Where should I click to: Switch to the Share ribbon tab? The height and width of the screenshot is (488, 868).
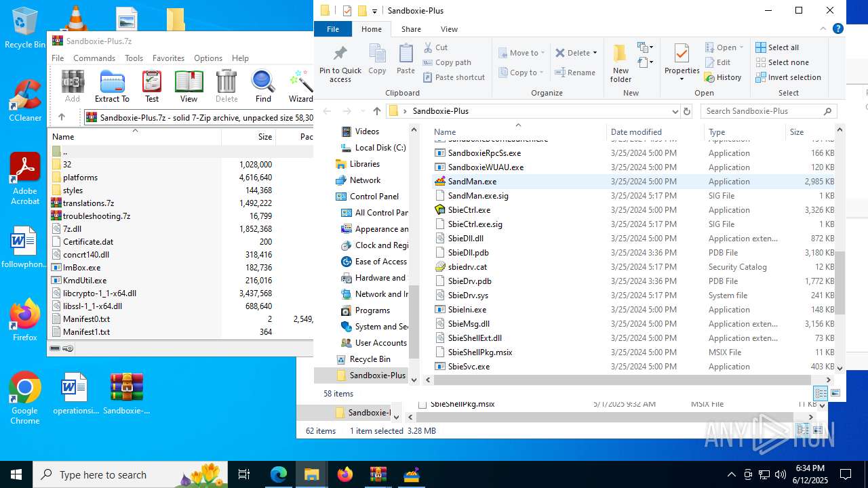pos(411,29)
